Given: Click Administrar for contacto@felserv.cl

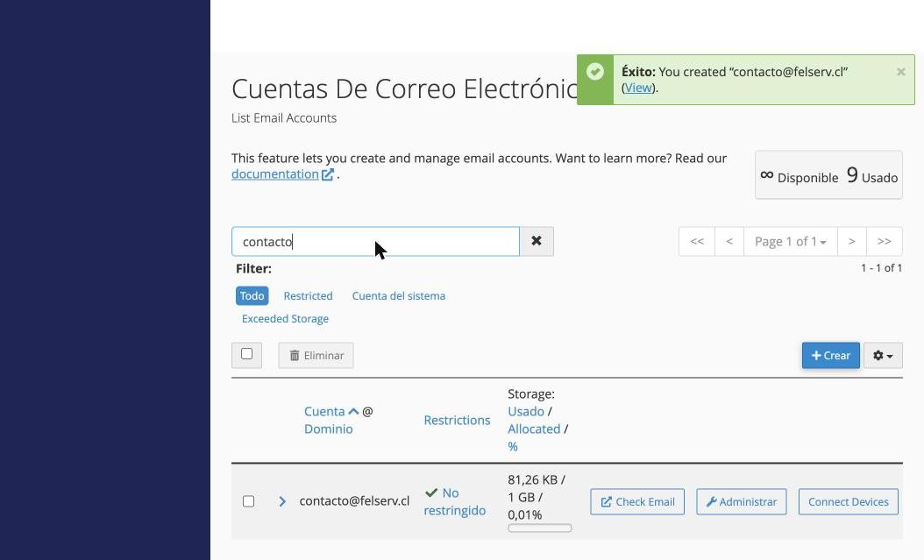Looking at the screenshot, I should (742, 501).
